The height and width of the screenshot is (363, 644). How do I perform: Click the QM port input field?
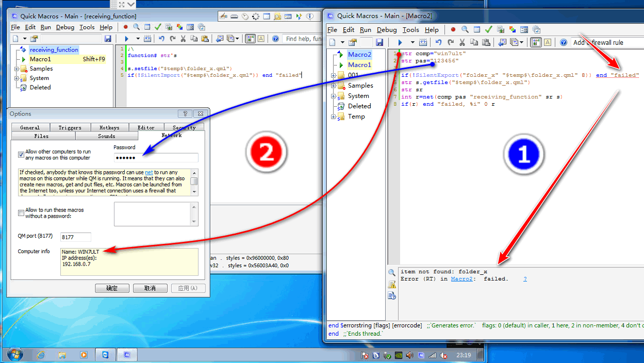[x=75, y=237]
